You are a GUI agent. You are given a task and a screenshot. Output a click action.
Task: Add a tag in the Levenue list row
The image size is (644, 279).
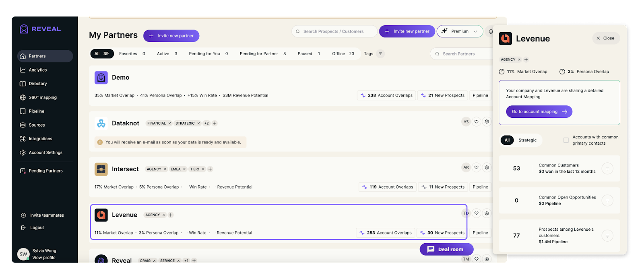click(x=171, y=215)
